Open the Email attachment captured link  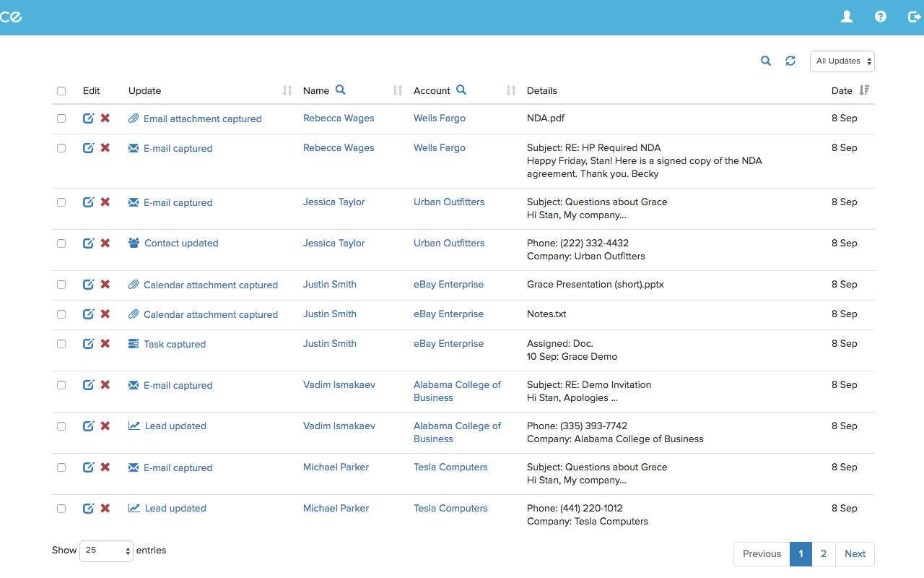point(203,118)
